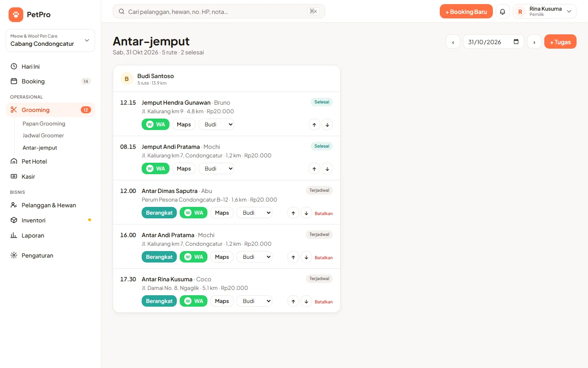This screenshot has height=368, width=588.
Task: Move Antar Rina Kusuma route down
Action: pyautogui.click(x=306, y=301)
